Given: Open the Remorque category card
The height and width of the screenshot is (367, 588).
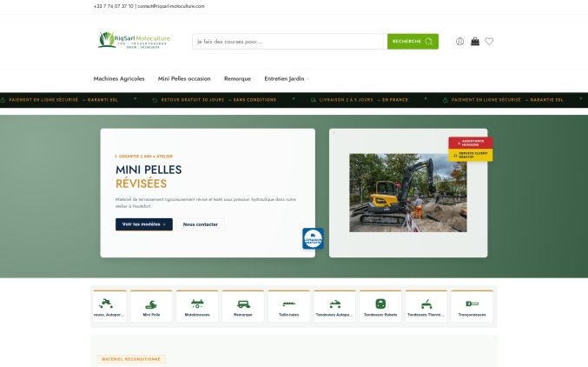Looking at the screenshot, I should click(x=243, y=306).
